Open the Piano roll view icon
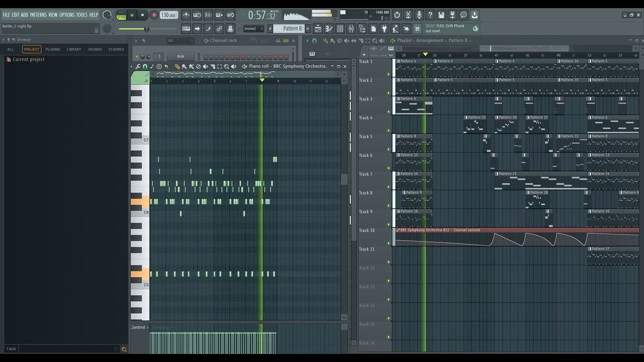This screenshot has width=644, height=362. point(329,29)
